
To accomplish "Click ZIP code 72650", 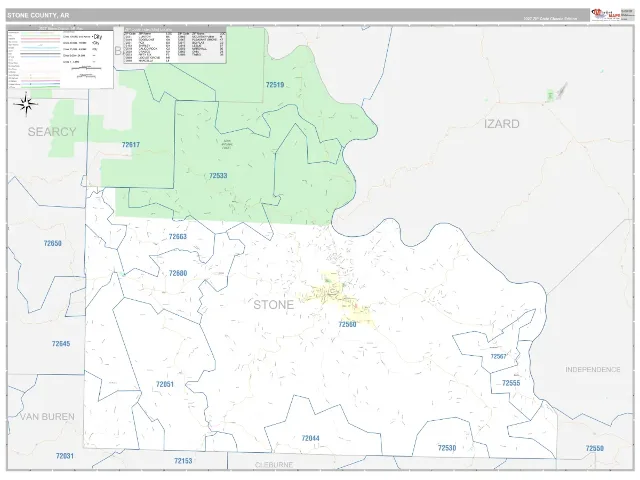I will (53, 243).
